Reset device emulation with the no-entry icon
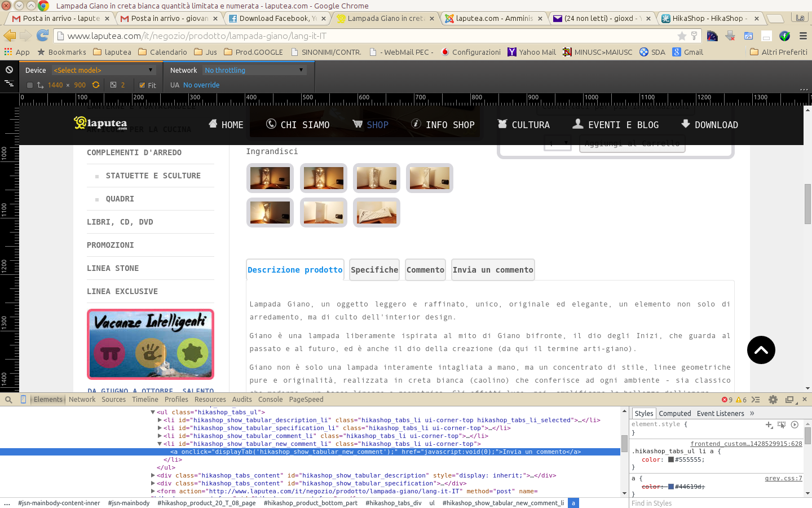Viewport: 812px width, 508px height. (9, 70)
